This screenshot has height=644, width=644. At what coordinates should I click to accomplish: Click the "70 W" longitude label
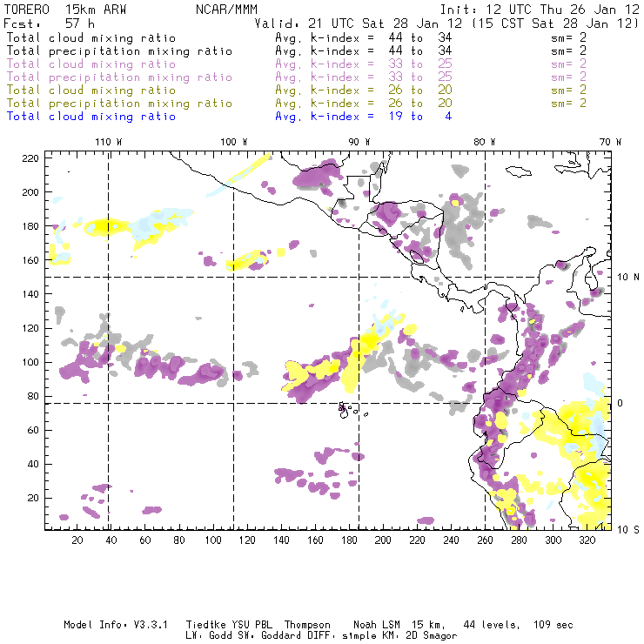coord(610,142)
